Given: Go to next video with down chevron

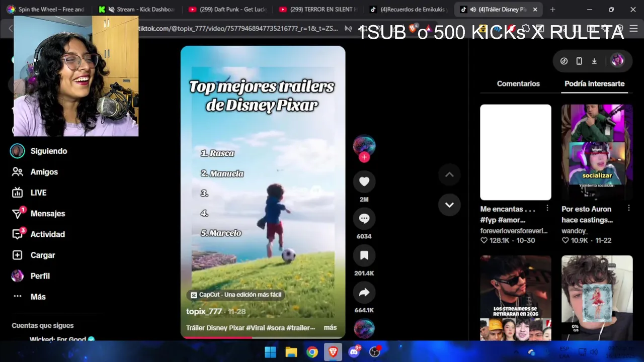Looking at the screenshot, I should coord(449,205).
